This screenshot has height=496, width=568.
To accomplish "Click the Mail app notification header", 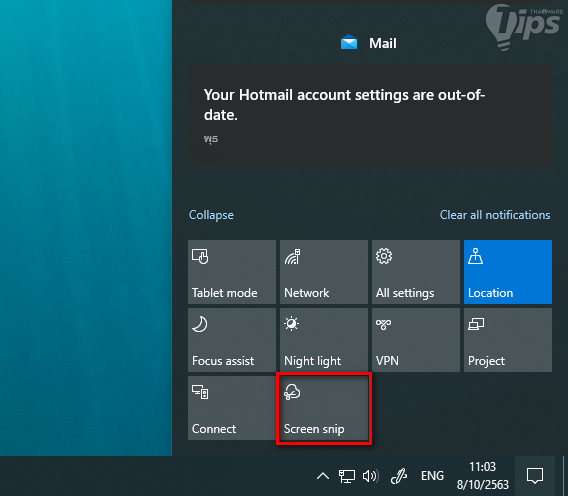I will click(x=369, y=43).
